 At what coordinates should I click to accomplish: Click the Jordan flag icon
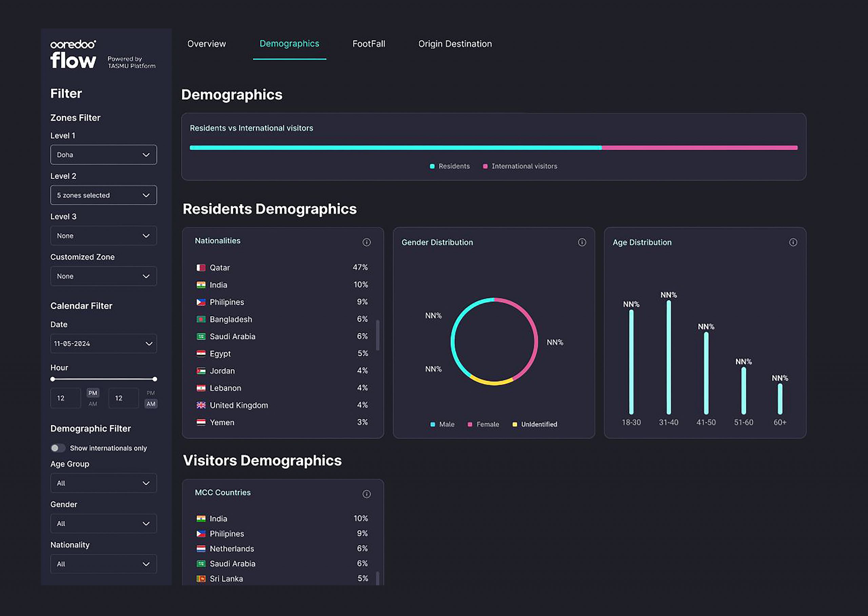click(x=201, y=371)
